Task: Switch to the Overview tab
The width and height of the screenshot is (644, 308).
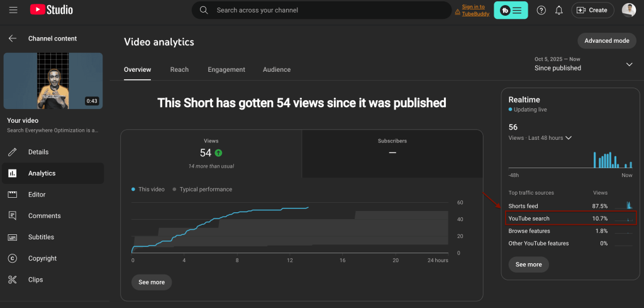Action: (x=138, y=69)
